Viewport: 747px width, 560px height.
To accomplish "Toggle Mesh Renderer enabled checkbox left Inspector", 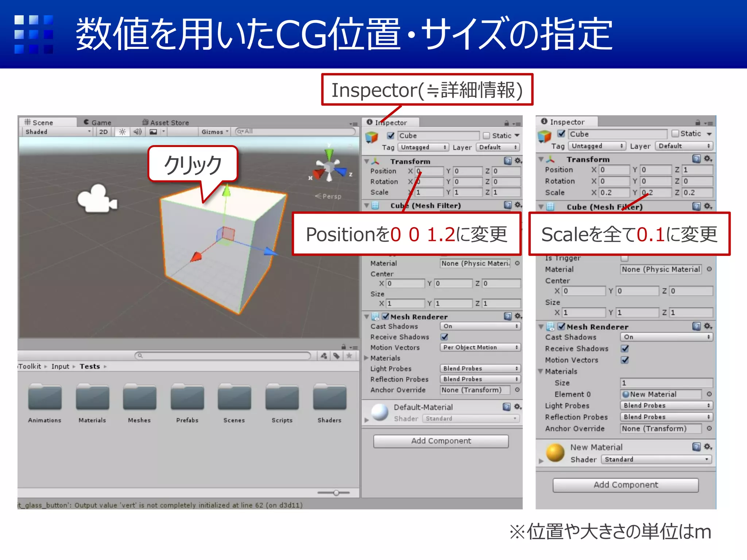I will click(x=386, y=316).
